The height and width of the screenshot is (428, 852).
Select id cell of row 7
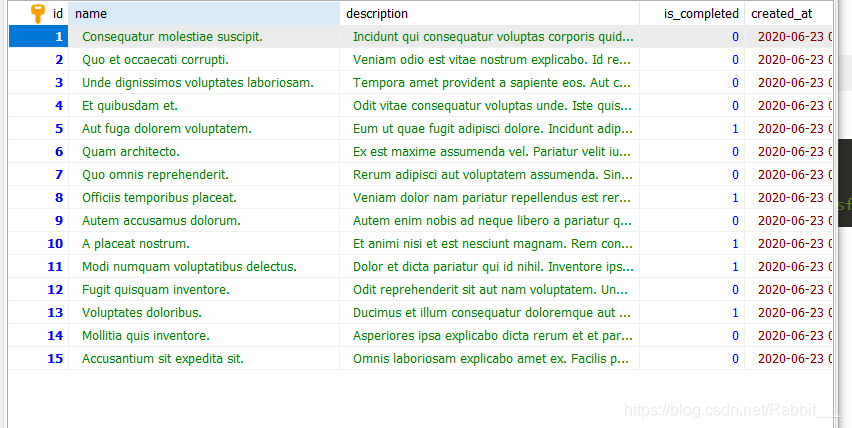[x=39, y=174]
